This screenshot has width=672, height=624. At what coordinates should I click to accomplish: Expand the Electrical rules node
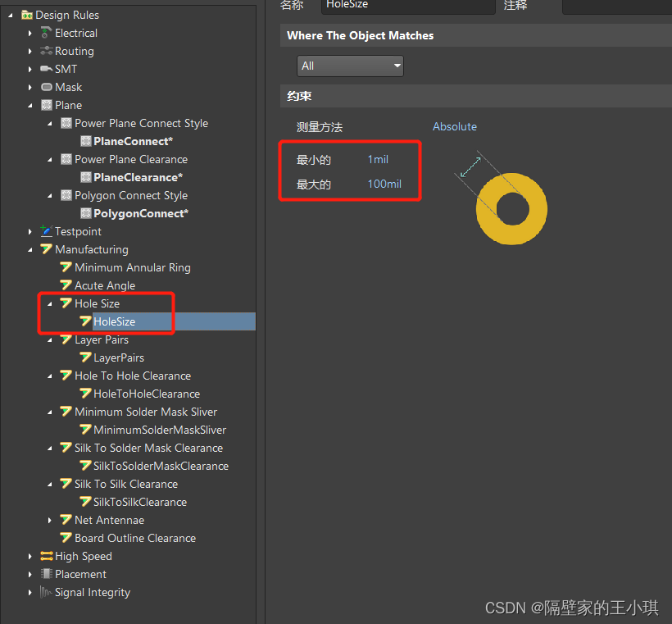(30, 33)
